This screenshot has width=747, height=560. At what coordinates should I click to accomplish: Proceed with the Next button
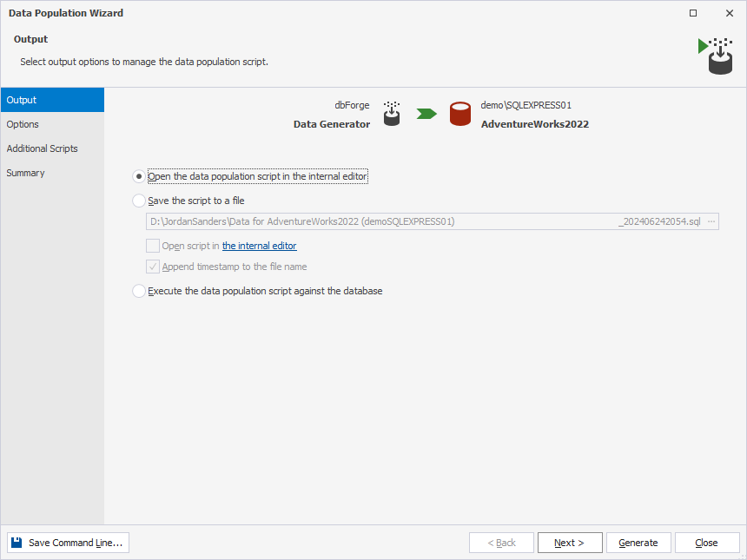pos(570,543)
